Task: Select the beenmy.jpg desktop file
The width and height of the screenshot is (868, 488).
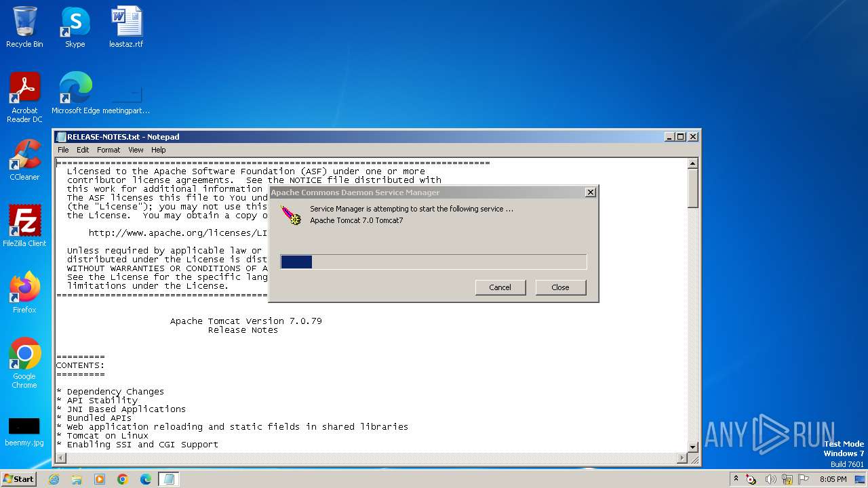Action: pyautogui.click(x=24, y=432)
